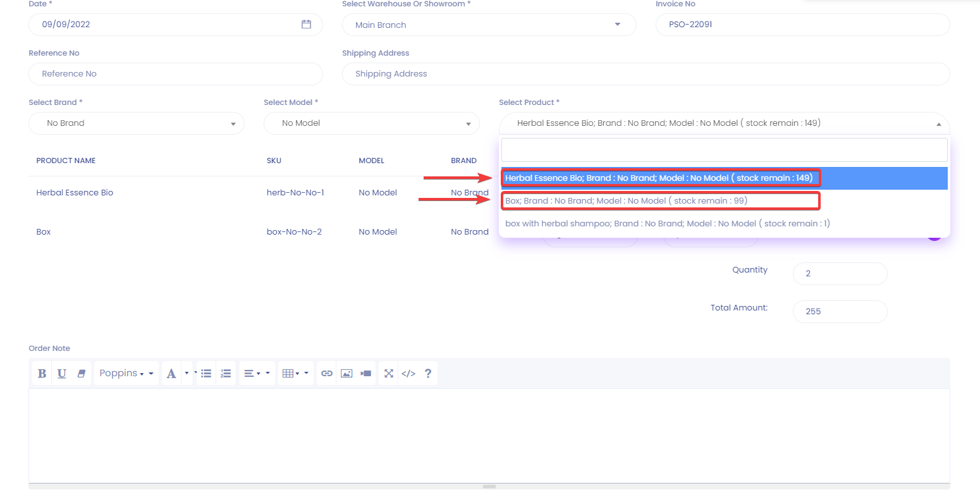
Task: Click the Total Amount field showing 255
Action: tap(840, 312)
